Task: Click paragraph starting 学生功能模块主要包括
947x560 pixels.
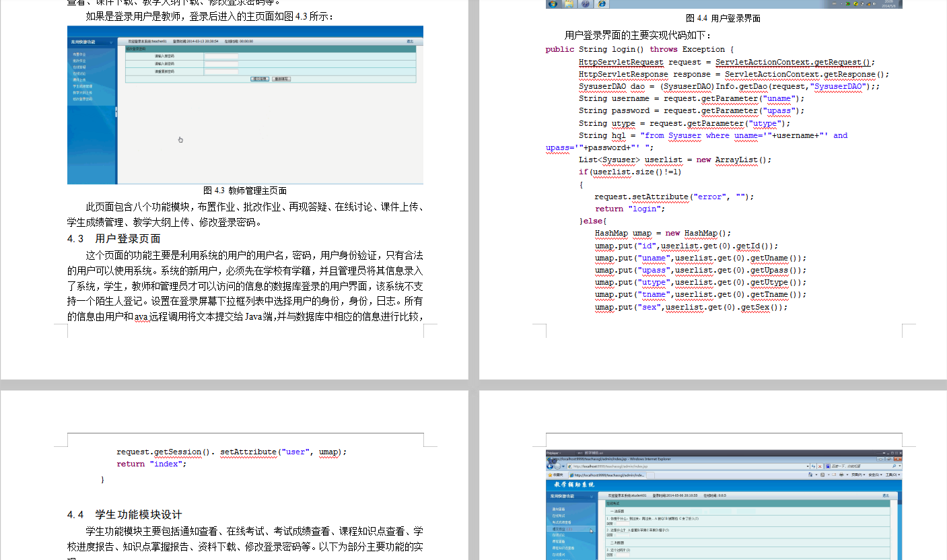Action: (245, 544)
